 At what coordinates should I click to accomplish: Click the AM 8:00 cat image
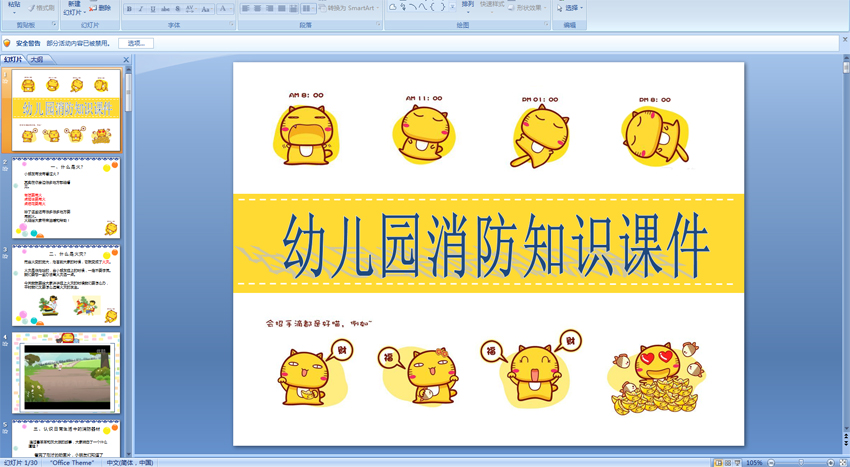pos(306,129)
